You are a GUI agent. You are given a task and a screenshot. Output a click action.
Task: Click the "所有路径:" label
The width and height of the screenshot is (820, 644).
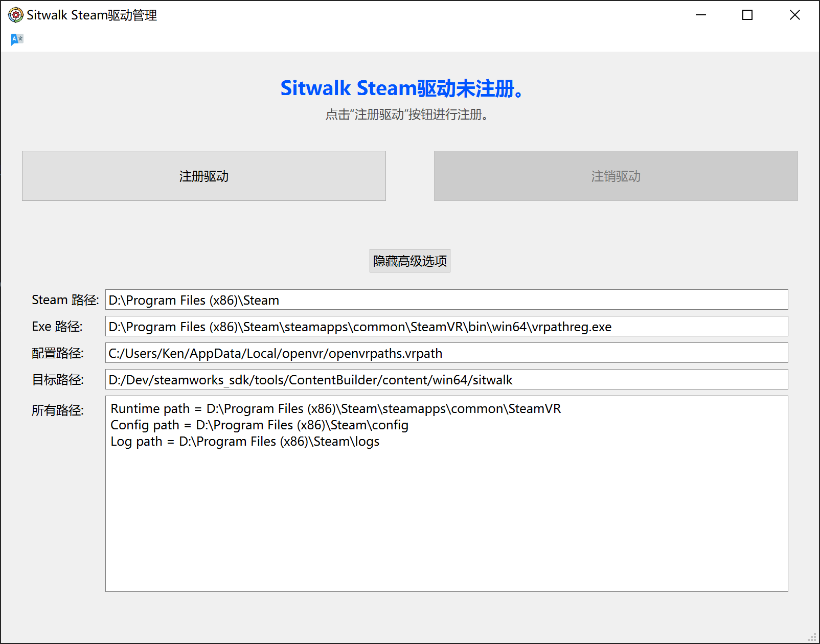58,410
